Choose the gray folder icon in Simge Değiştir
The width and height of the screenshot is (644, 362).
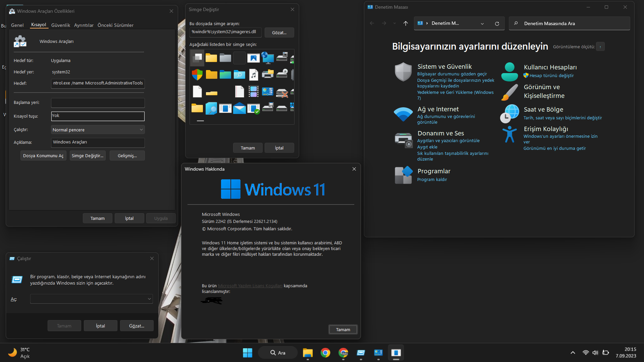[225, 58]
